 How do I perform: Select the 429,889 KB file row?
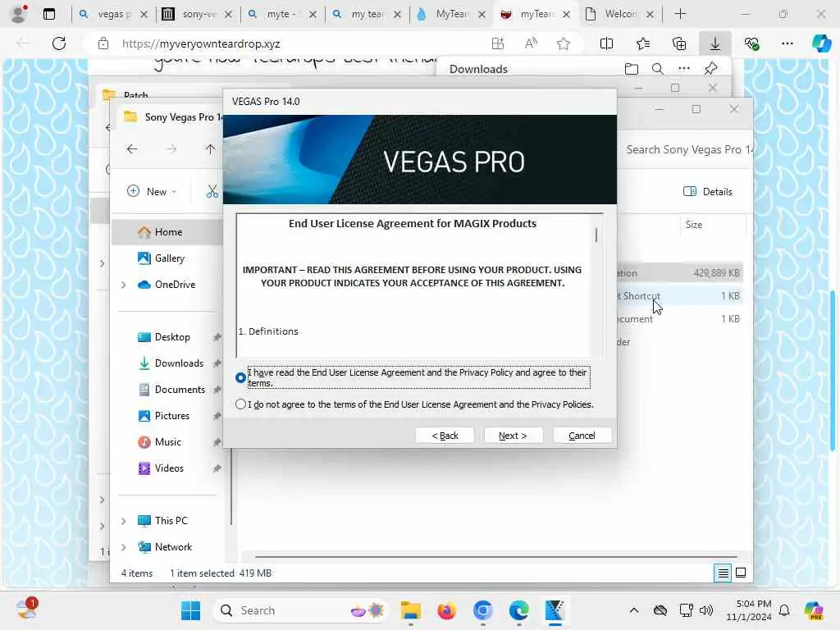(679, 273)
